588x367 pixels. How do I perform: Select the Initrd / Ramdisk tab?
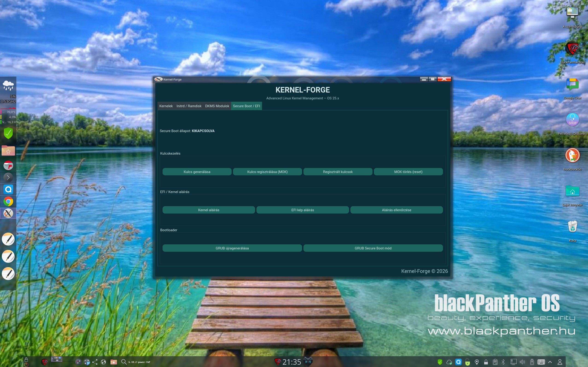coord(189,106)
